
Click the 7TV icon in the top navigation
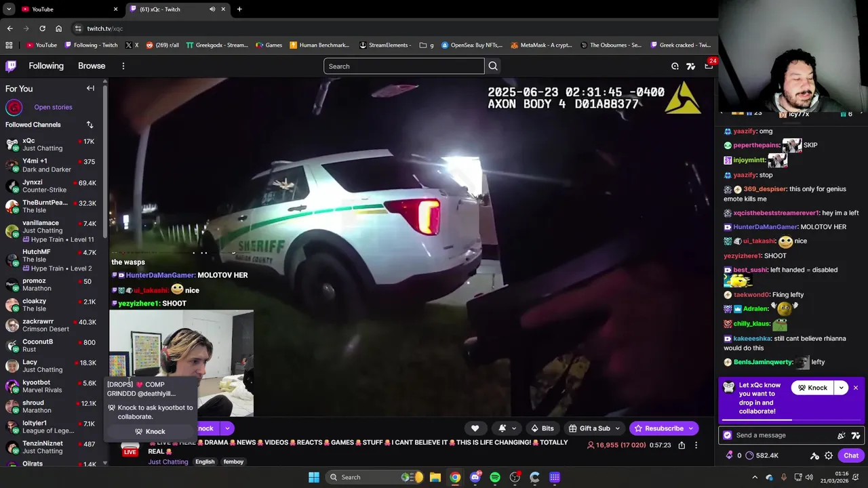click(x=690, y=66)
